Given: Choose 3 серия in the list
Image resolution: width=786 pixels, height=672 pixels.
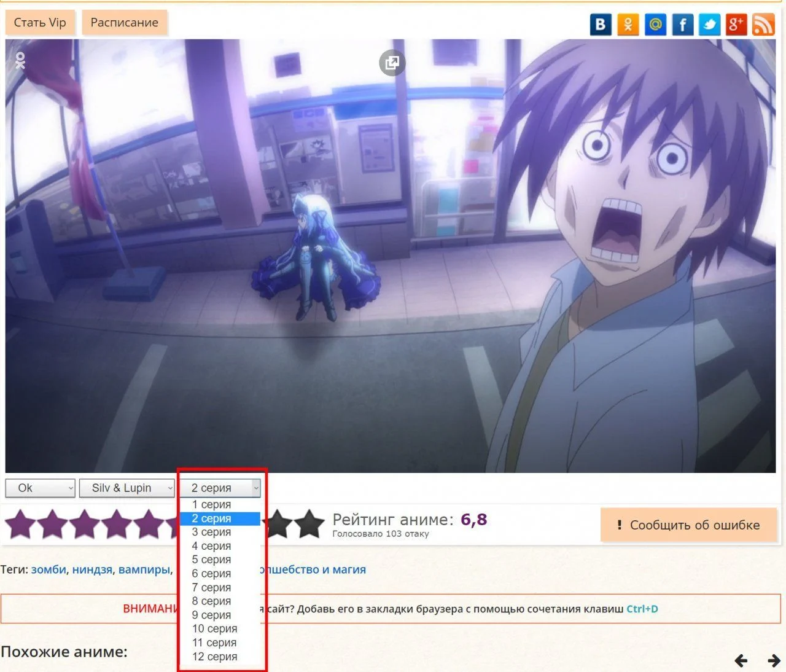Looking at the screenshot, I should 220,532.
